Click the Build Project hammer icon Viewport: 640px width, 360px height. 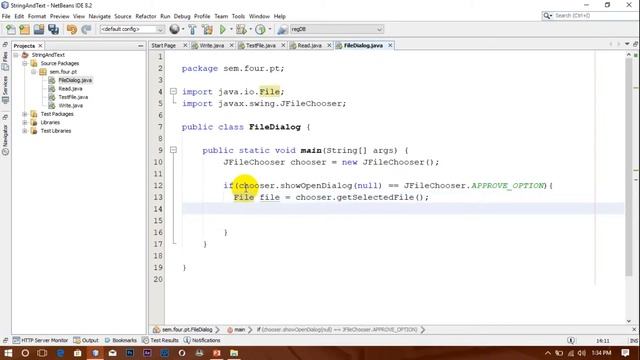point(192,29)
